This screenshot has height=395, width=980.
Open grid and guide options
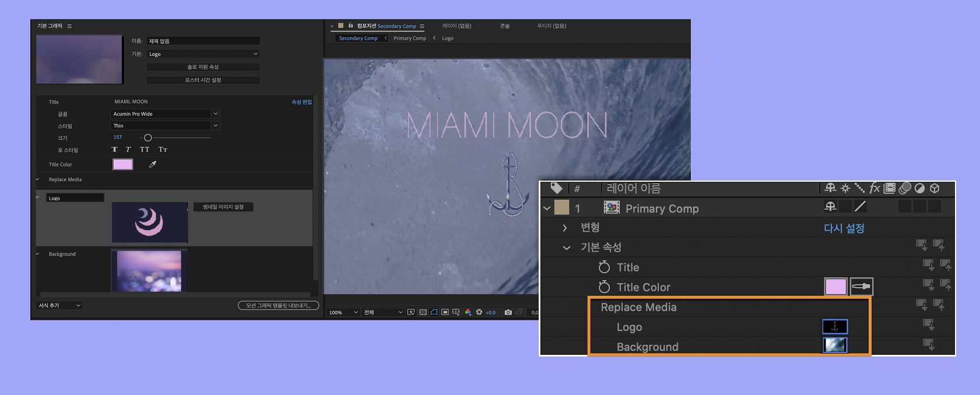456,312
